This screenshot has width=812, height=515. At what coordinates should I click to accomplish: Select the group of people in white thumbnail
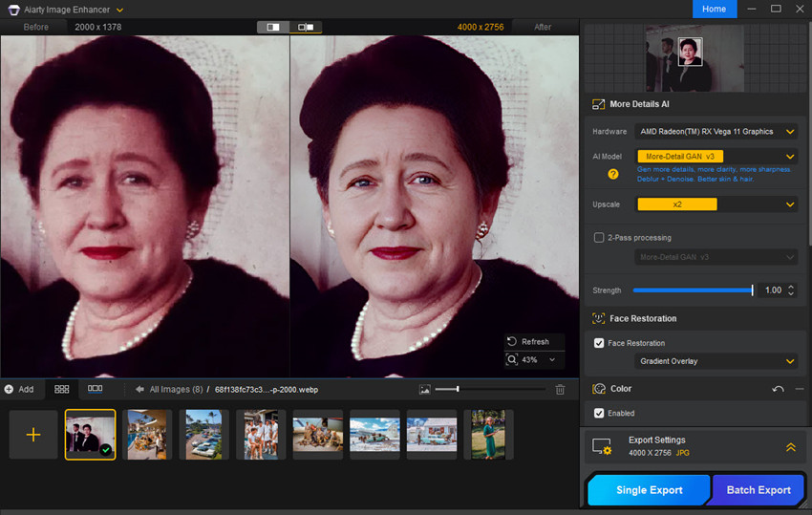[x=261, y=434]
